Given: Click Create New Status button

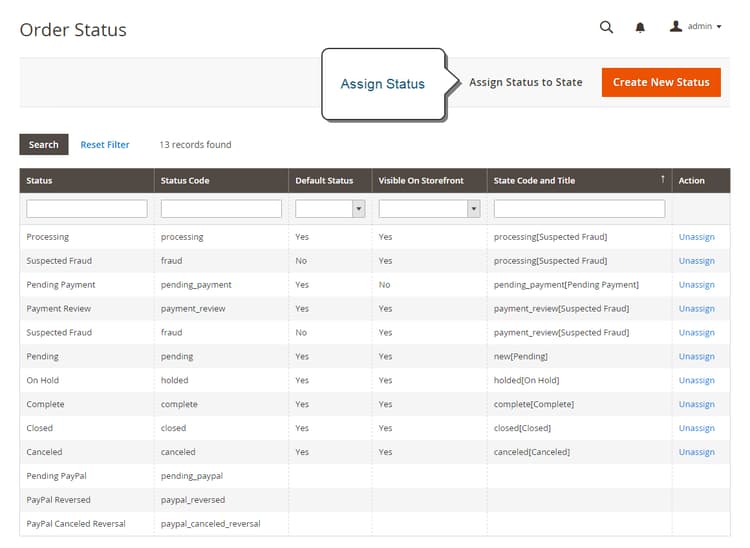Looking at the screenshot, I should click(661, 82).
